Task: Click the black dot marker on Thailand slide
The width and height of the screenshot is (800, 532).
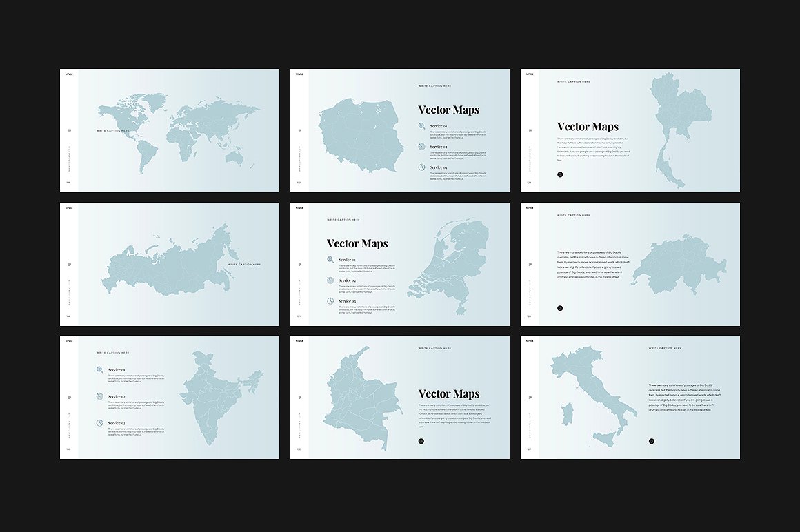Action: click(560, 174)
